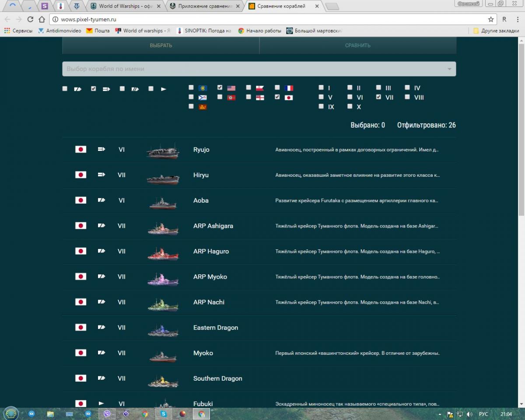525x420 pixels.
Task: Open Ryujo ship thumbnail image
Action: click(x=163, y=150)
